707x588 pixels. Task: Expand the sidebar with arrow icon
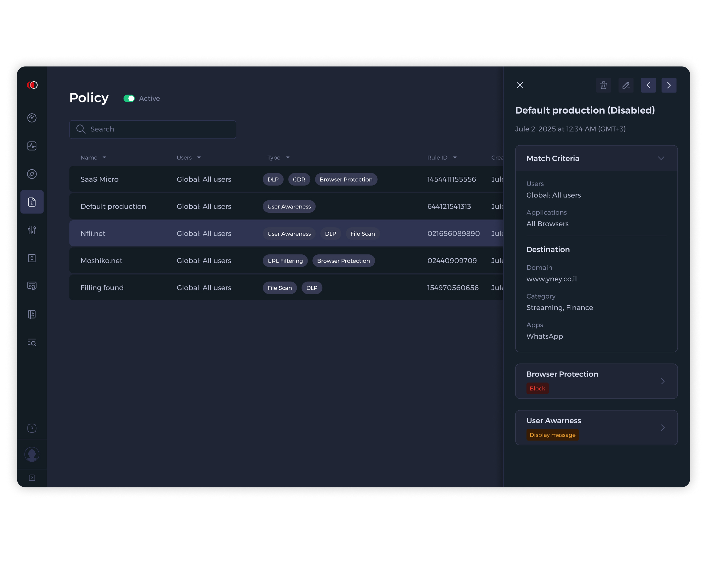[x=32, y=478]
